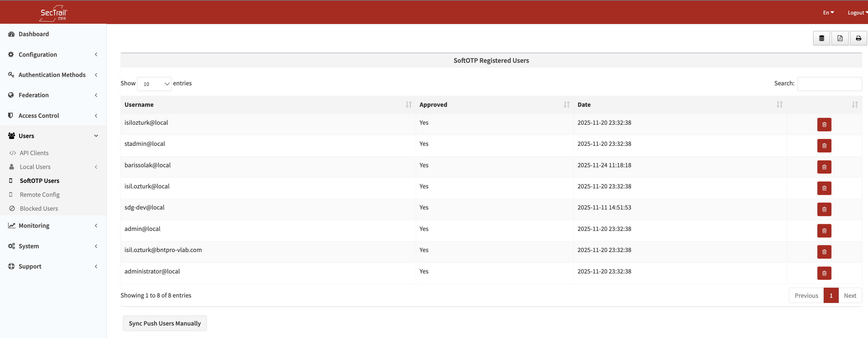Delete administrator@local using its trash icon
This screenshot has height=338, width=868.
(x=824, y=273)
